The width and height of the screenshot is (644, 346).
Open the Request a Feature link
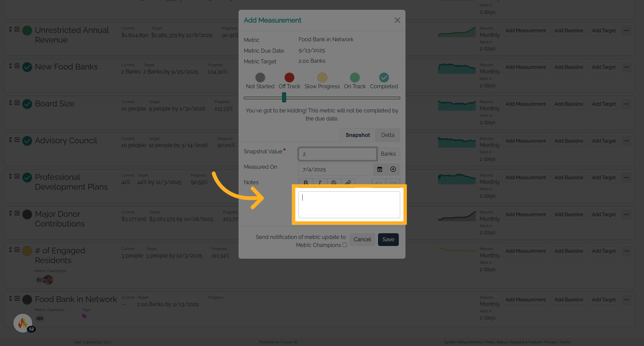click(x=526, y=342)
